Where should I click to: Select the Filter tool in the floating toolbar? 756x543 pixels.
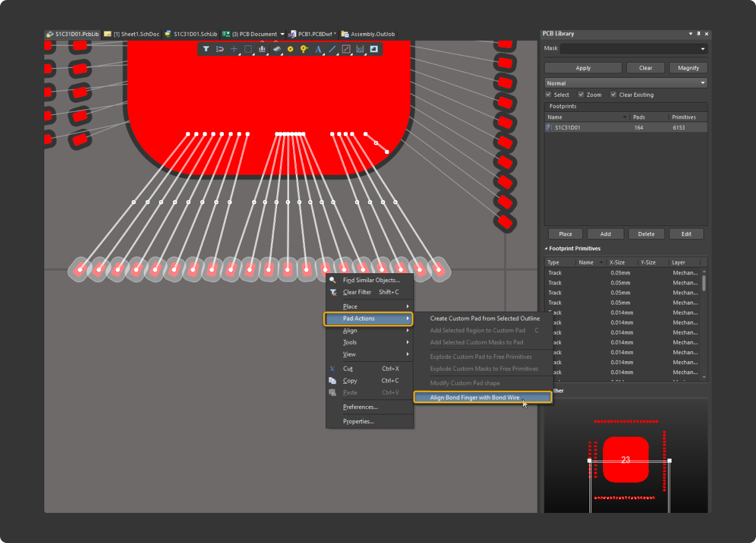point(206,49)
